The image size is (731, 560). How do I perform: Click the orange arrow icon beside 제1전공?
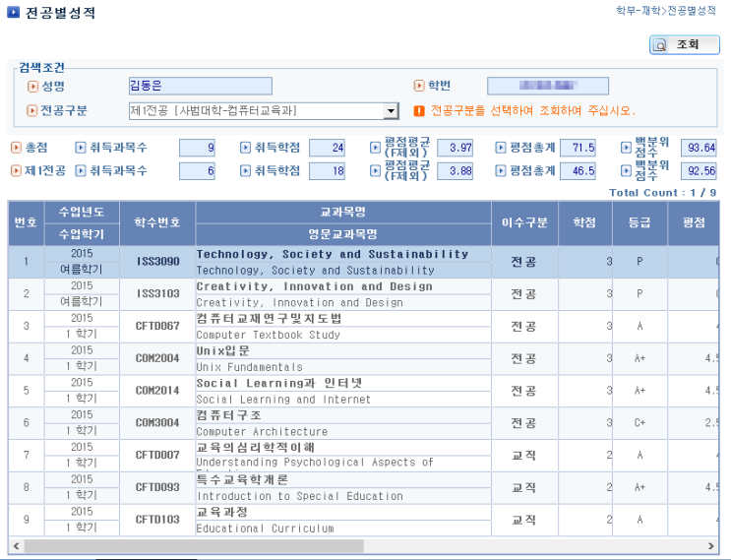pyautogui.click(x=16, y=170)
